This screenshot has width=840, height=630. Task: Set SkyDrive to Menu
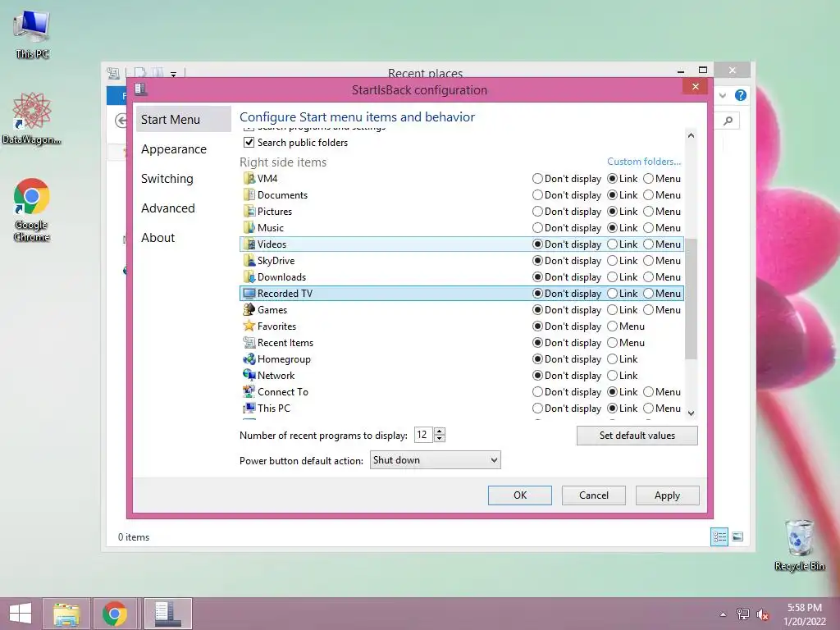[x=648, y=260]
